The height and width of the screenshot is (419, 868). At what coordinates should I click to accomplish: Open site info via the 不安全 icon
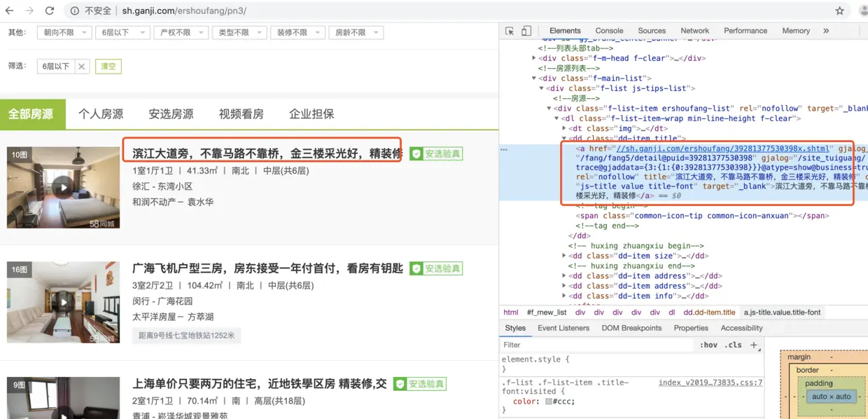pyautogui.click(x=73, y=11)
